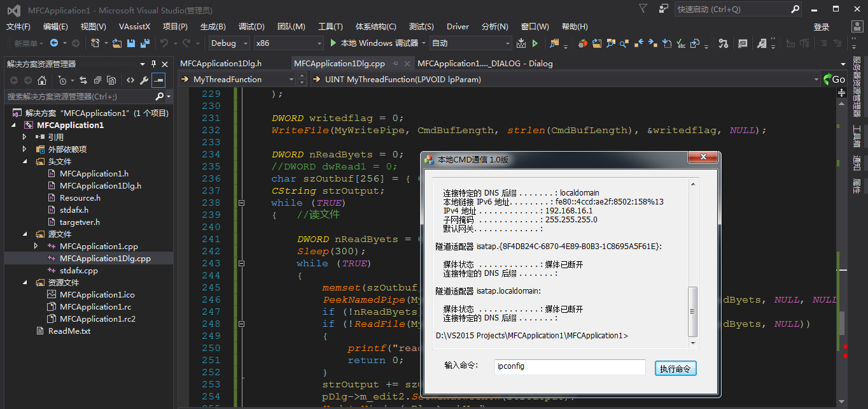Click the New Project toolbar icon
Image resolution: width=868 pixels, height=409 pixels.
(x=95, y=43)
